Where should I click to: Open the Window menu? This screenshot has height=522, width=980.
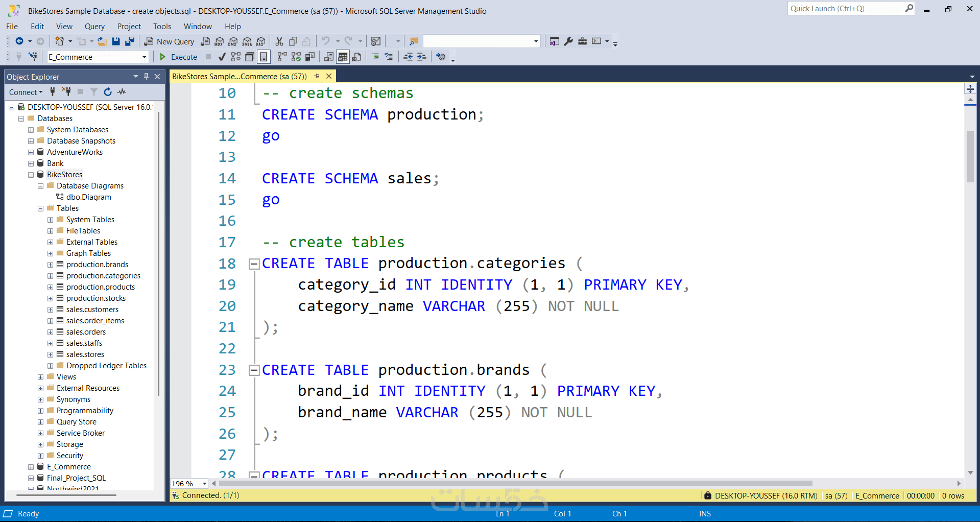198,27
